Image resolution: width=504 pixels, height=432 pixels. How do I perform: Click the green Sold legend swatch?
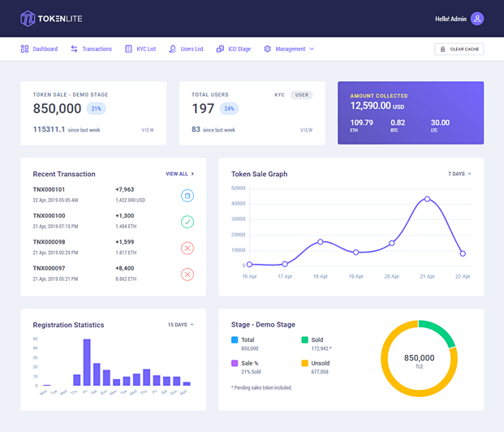pyautogui.click(x=304, y=339)
